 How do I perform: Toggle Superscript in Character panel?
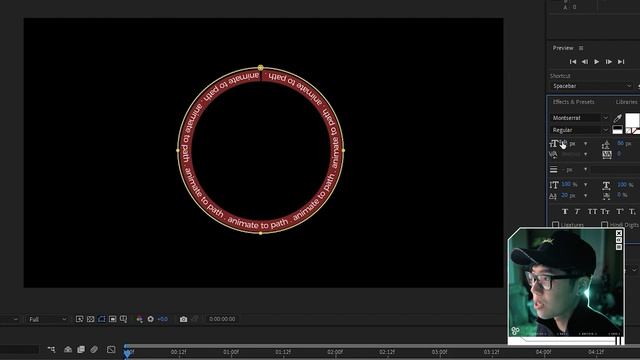pyautogui.click(x=620, y=211)
